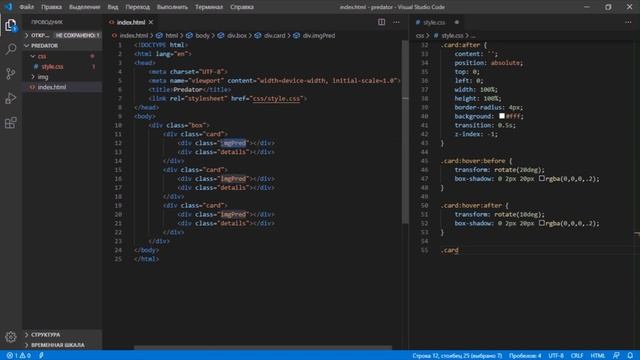Click div.imgPred in the breadcrumb path
This screenshot has height=360, width=640.
pos(319,36)
